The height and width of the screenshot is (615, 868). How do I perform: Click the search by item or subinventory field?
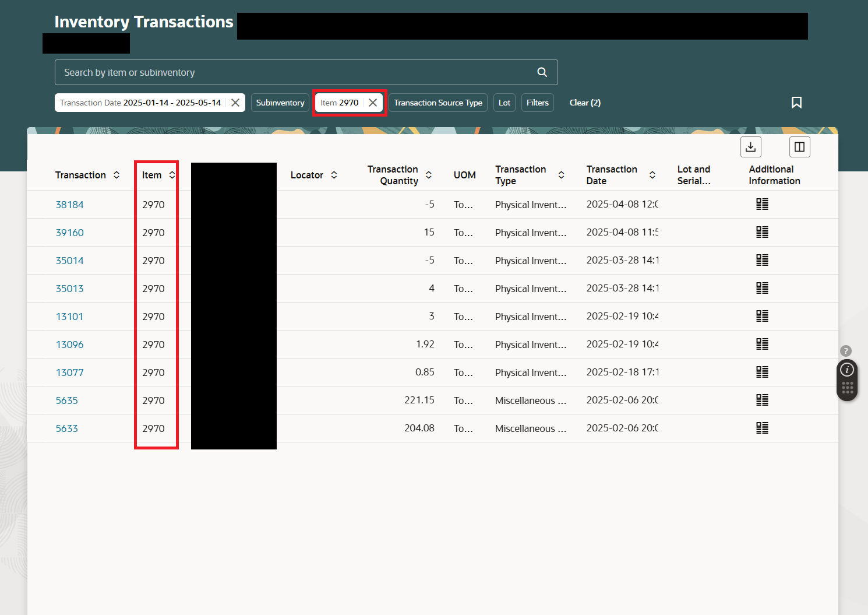tap(233, 72)
